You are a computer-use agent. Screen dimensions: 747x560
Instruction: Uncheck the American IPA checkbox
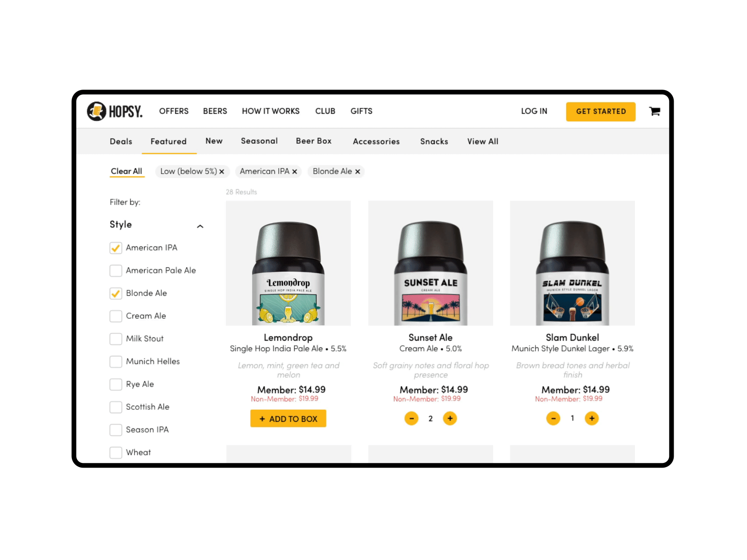tap(116, 248)
